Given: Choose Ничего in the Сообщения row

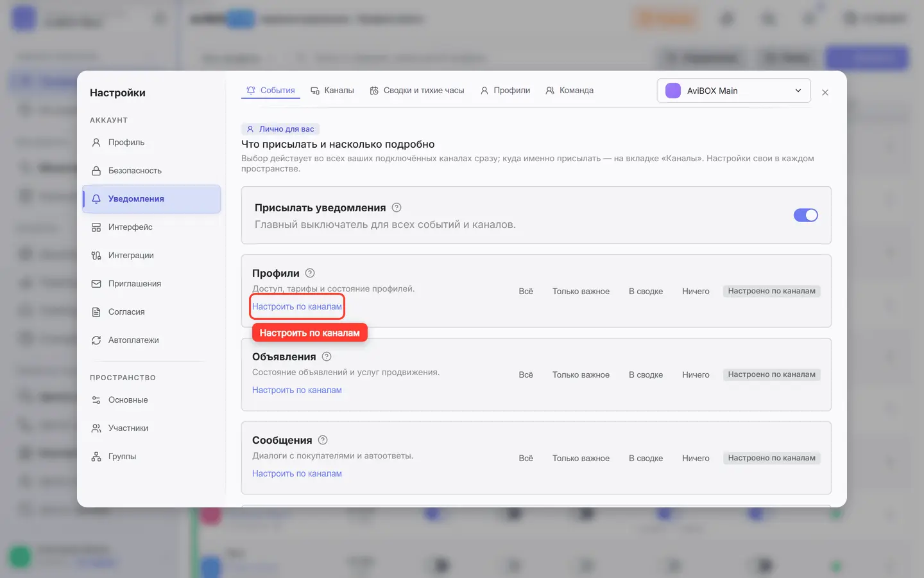Looking at the screenshot, I should 696,458.
